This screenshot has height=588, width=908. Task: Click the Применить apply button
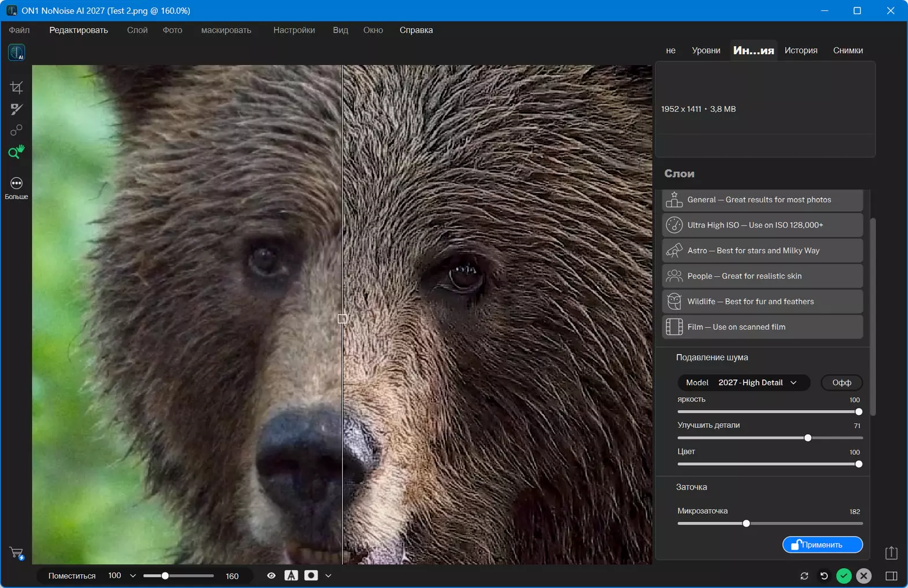(x=823, y=545)
